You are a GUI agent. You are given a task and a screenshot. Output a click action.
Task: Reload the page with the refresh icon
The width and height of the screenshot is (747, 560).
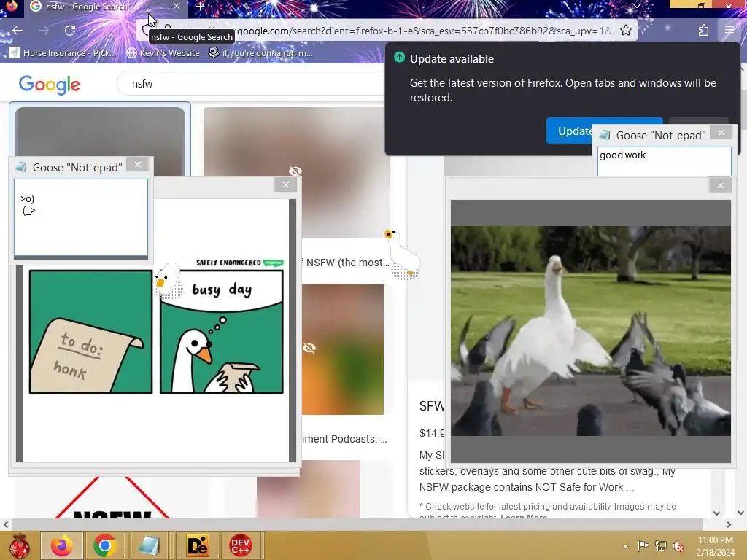(x=70, y=31)
